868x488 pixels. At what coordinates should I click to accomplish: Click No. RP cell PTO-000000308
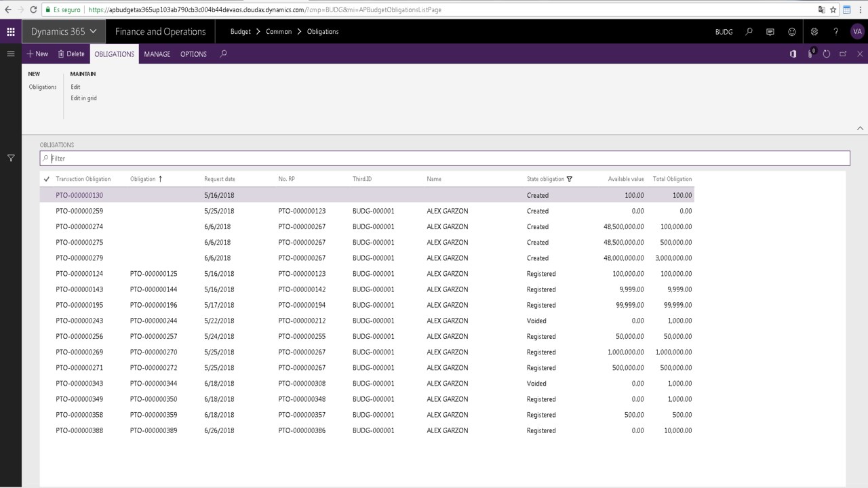click(x=302, y=383)
